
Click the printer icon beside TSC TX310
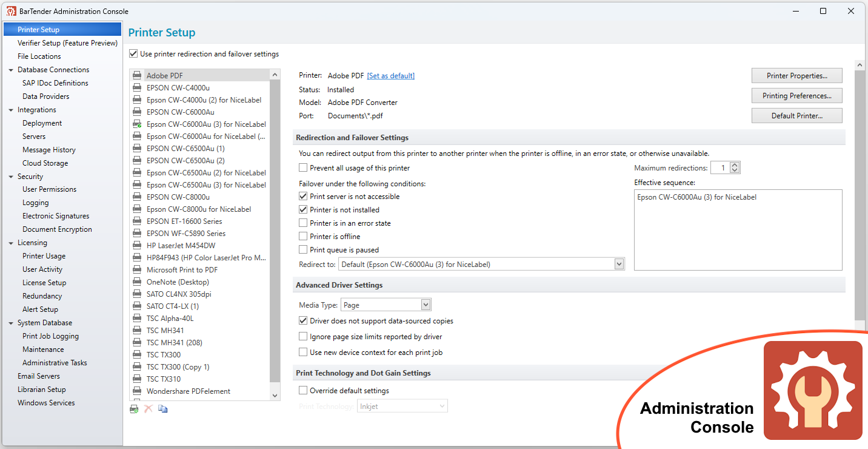(x=137, y=379)
